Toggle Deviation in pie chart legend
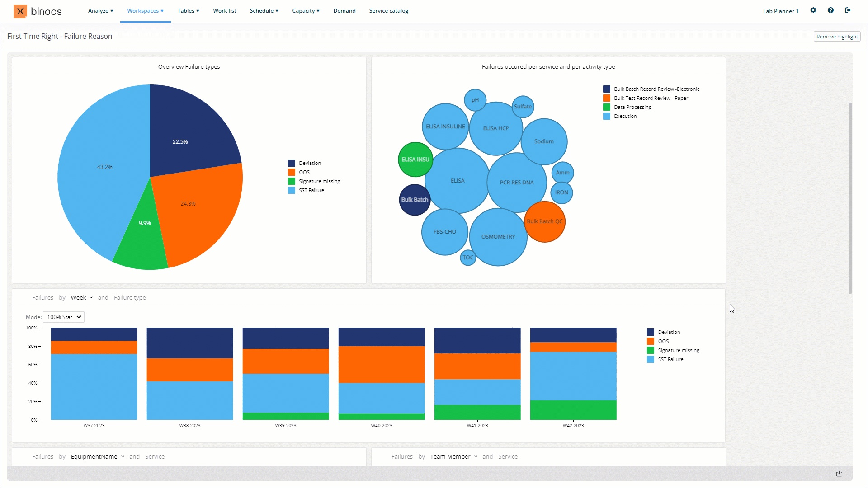The image size is (868, 488). tap(305, 163)
